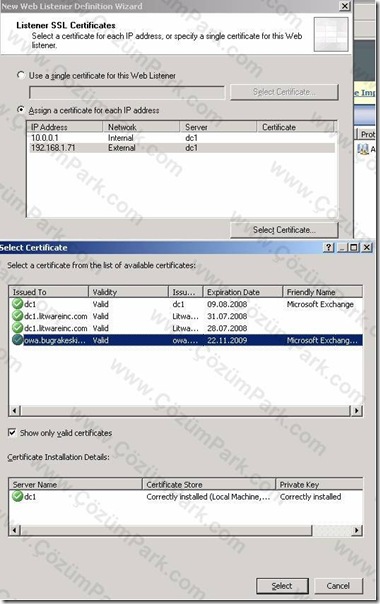Click icon of dc1.litwareinc.com expiring 28.07.2008
380x604 pixels.
pyautogui.click(x=17, y=328)
